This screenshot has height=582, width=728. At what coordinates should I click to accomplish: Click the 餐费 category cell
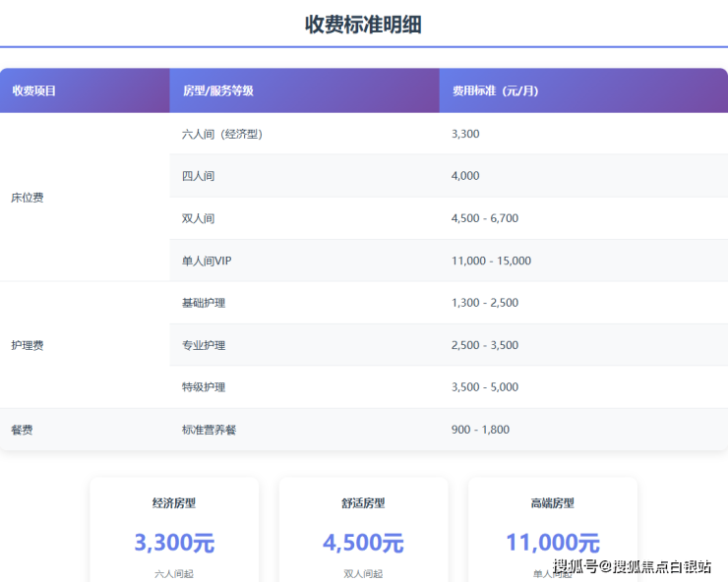click(x=22, y=430)
